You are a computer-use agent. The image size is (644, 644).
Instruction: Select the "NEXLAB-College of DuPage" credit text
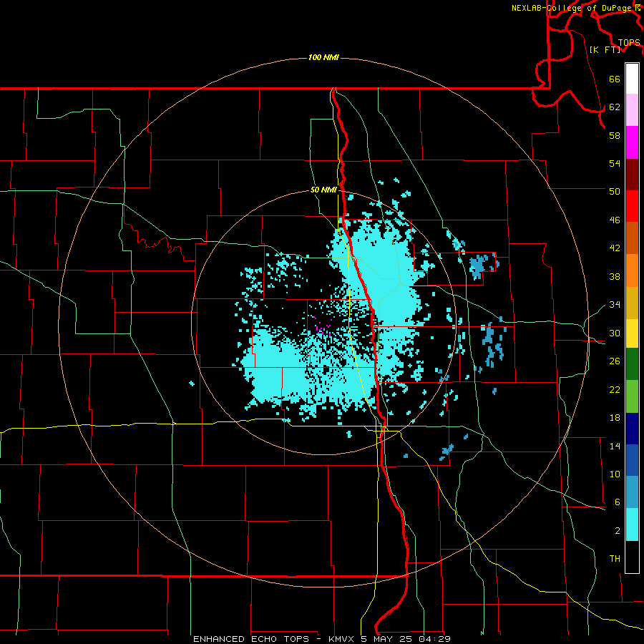click(571, 8)
